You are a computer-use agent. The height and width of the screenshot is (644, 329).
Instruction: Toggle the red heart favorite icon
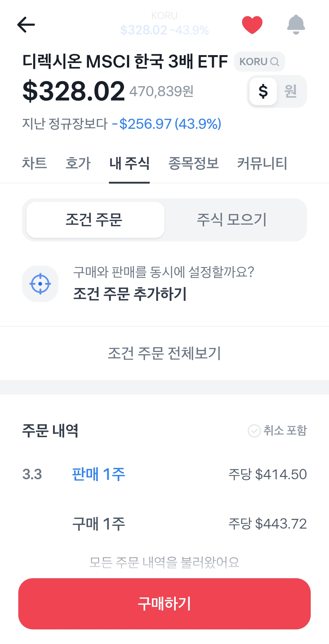click(252, 25)
